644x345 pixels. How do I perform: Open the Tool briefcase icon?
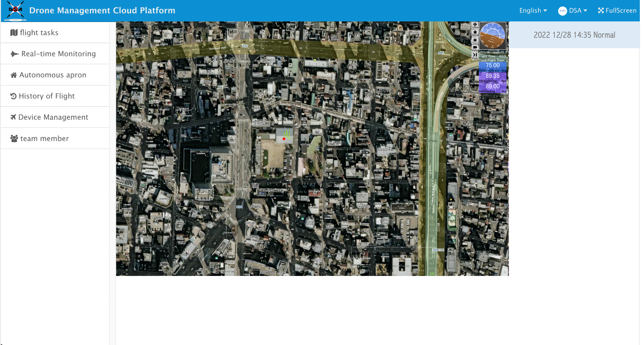coord(475,41)
